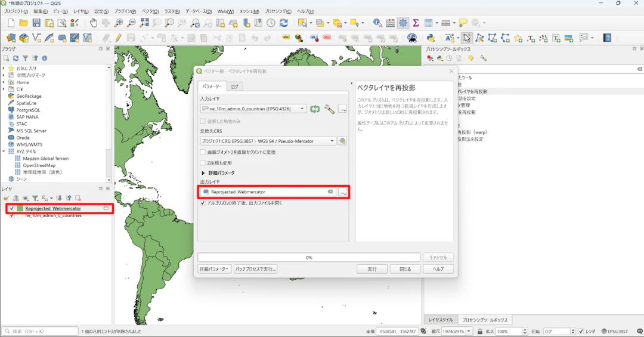Image resolution: width=644 pixels, height=337 pixels.
Task: Click the Save Project floppy disk icon
Action: click(x=36, y=23)
